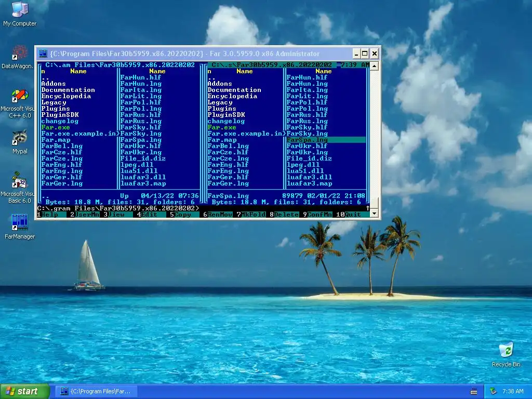The height and width of the screenshot is (399, 532).
Task: Select Far.exe in left panel
Action: coord(56,127)
